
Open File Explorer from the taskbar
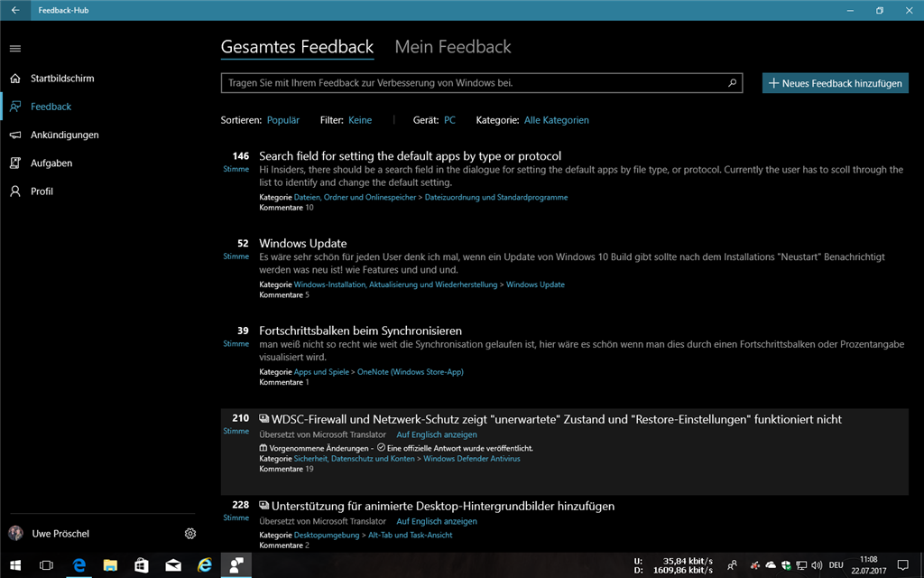click(x=110, y=565)
